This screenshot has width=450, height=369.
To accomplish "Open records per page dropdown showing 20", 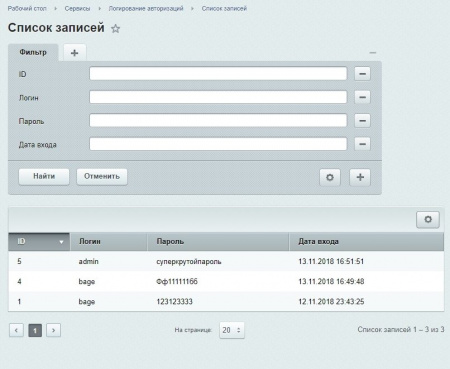I will pyautogui.click(x=232, y=330).
